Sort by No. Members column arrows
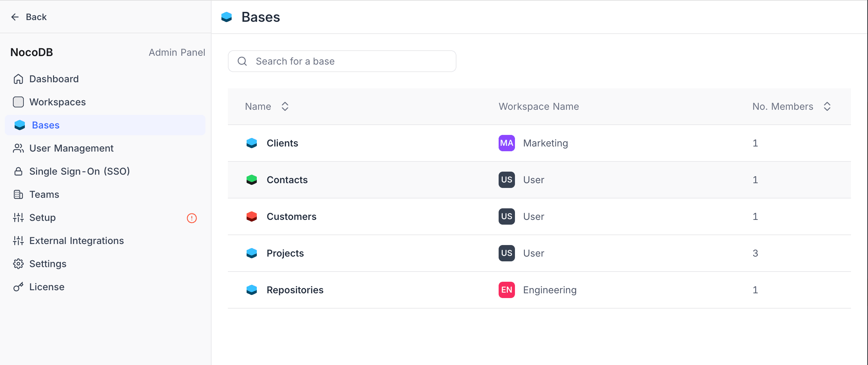Image resolution: width=868 pixels, height=365 pixels. [827, 107]
